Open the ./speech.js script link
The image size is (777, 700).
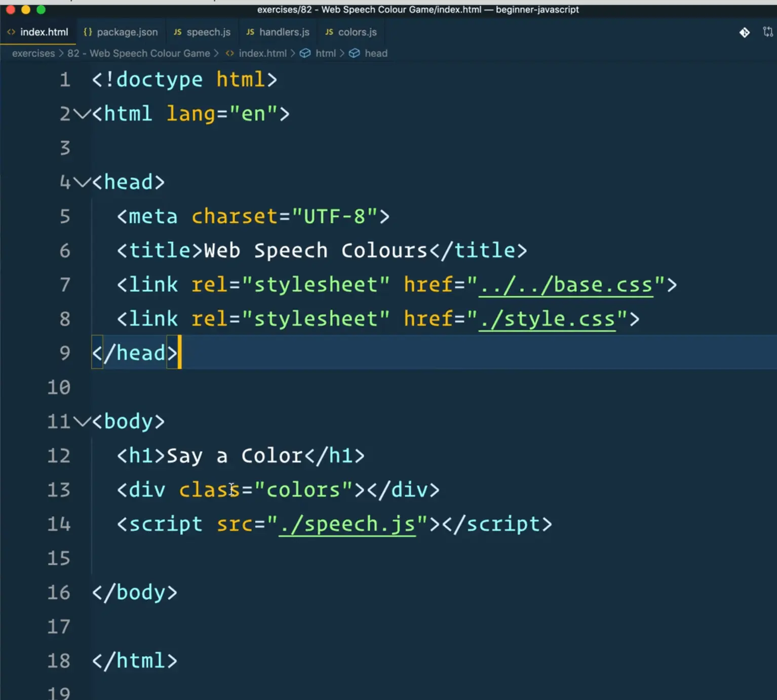tap(346, 524)
